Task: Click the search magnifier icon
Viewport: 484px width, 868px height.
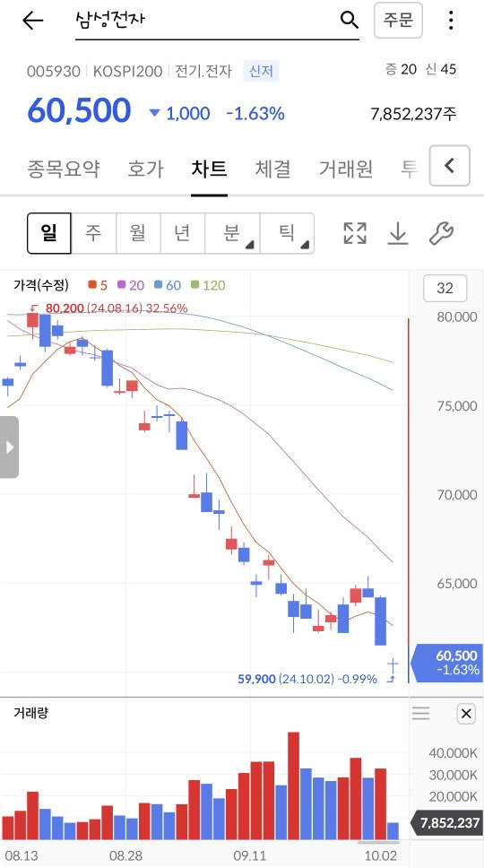Action: click(x=349, y=21)
